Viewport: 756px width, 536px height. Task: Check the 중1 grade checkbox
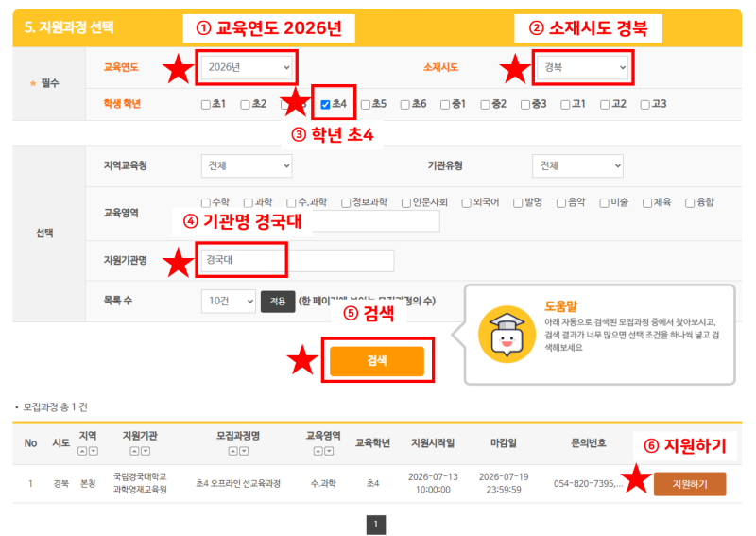445,105
